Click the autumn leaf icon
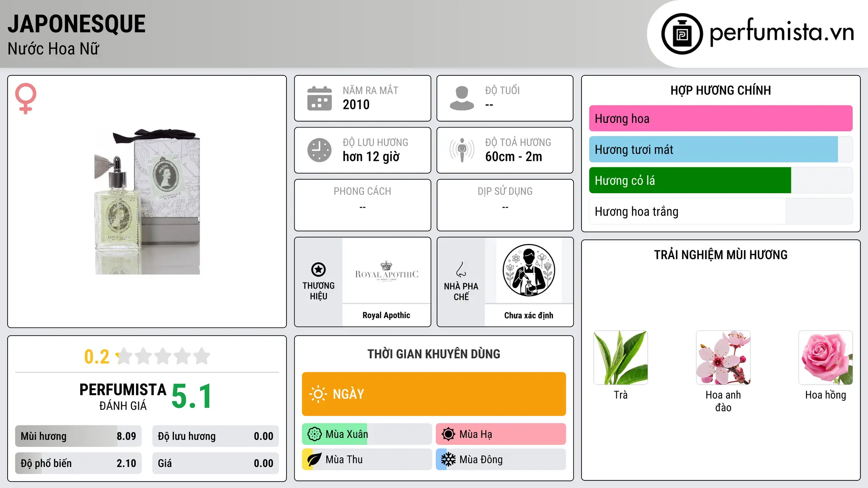Image resolution: width=868 pixels, height=488 pixels. click(x=314, y=460)
